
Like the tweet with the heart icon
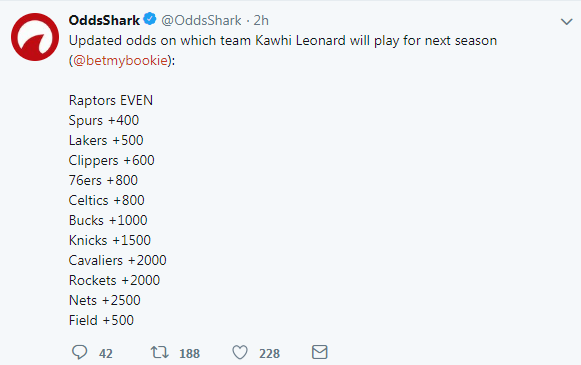240,352
